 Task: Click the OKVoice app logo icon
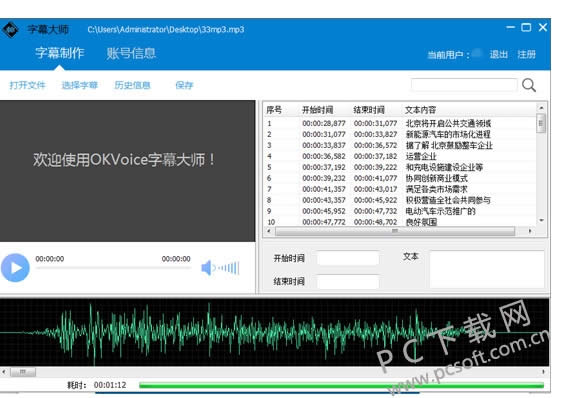pos(11,29)
